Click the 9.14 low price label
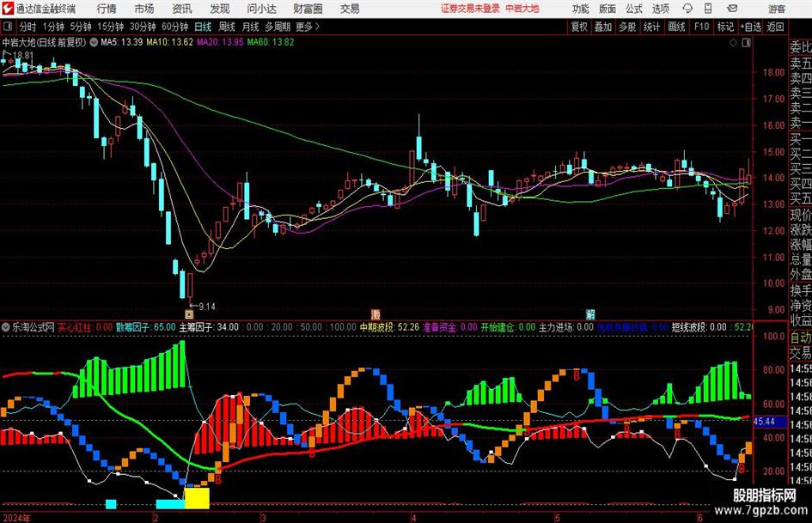Viewport: 812px width, 523px height. [206, 307]
